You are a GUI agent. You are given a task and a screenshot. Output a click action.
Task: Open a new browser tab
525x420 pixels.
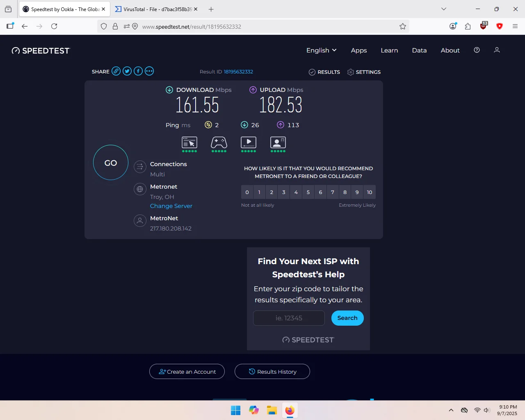[211, 9]
